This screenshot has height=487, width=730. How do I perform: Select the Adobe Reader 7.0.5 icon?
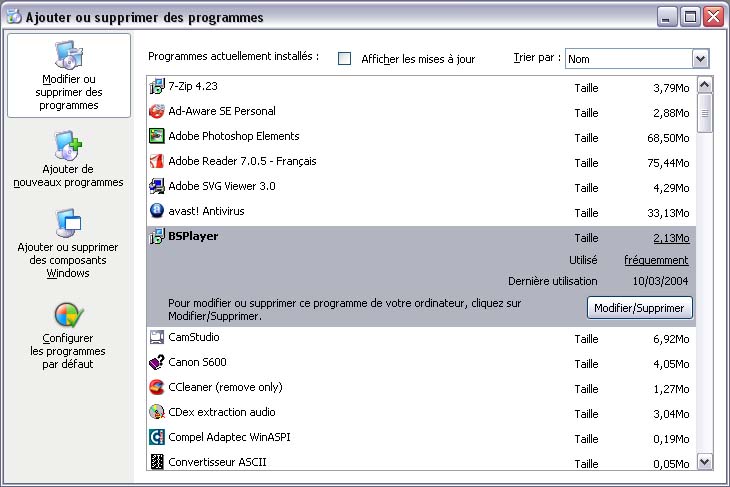pos(156,161)
